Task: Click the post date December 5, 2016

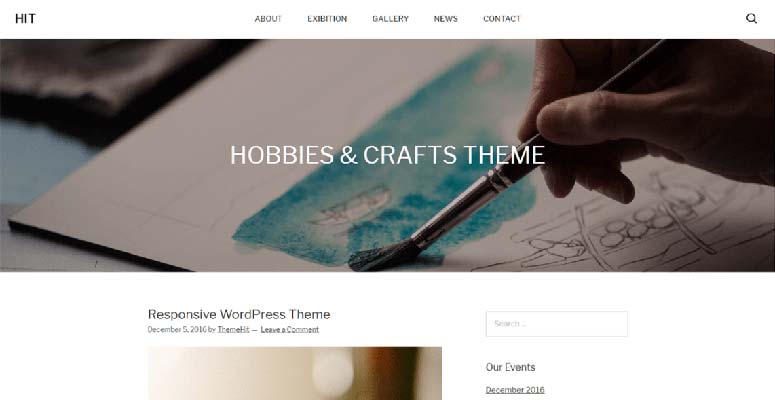Action: pyautogui.click(x=177, y=329)
